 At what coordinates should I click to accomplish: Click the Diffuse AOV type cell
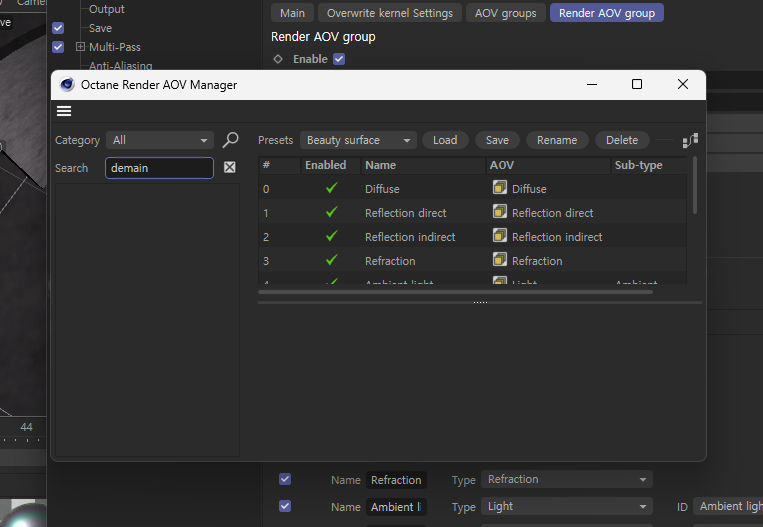[x=529, y=189]
